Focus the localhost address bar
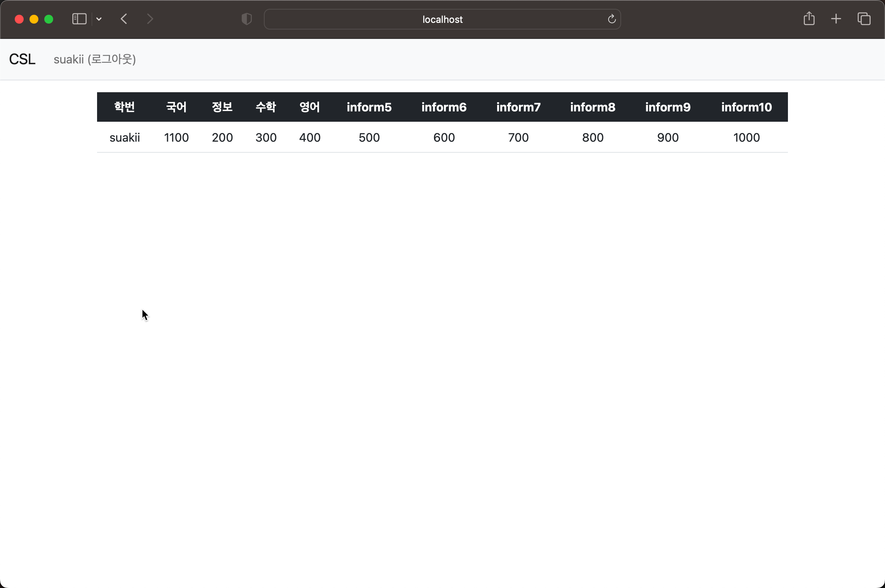Image resolution: width=885 pixels, height=588 pixels. 442,20
